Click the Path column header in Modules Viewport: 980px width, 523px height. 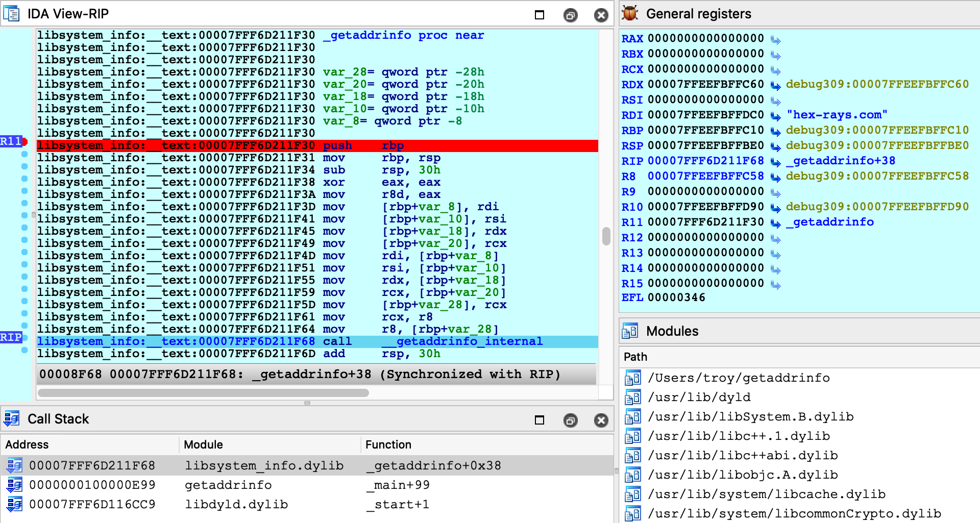pyautogui.click(x=635, y=357)
